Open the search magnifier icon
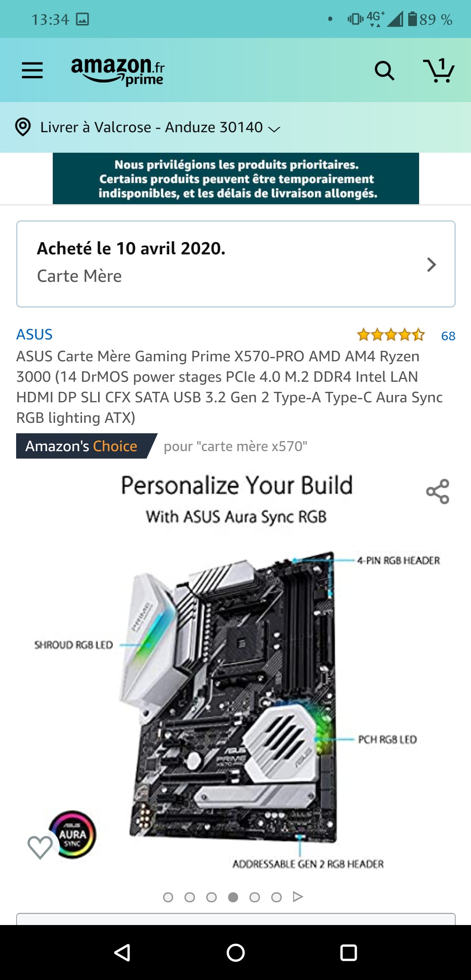Screen dimensions: 471x980 [384, 71]
